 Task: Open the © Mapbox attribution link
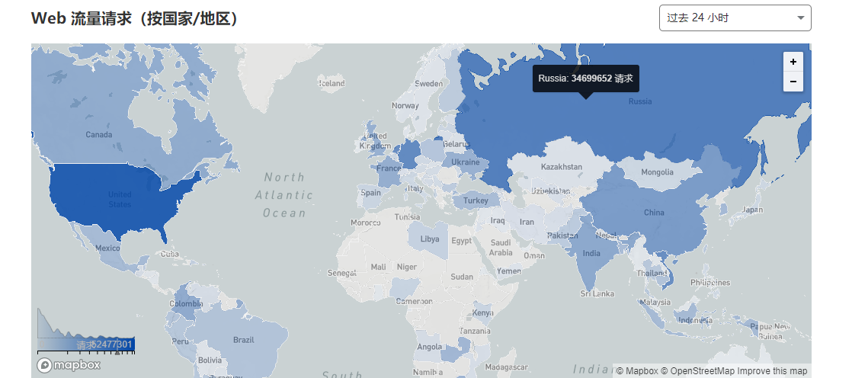[636, 371]
